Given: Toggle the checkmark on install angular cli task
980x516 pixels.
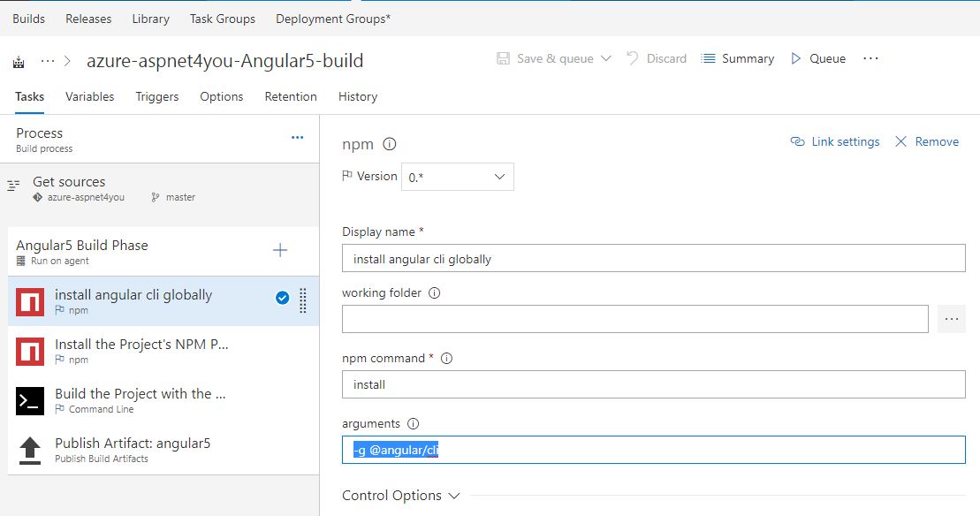Looking at the screenshot, I should (283, 298).
